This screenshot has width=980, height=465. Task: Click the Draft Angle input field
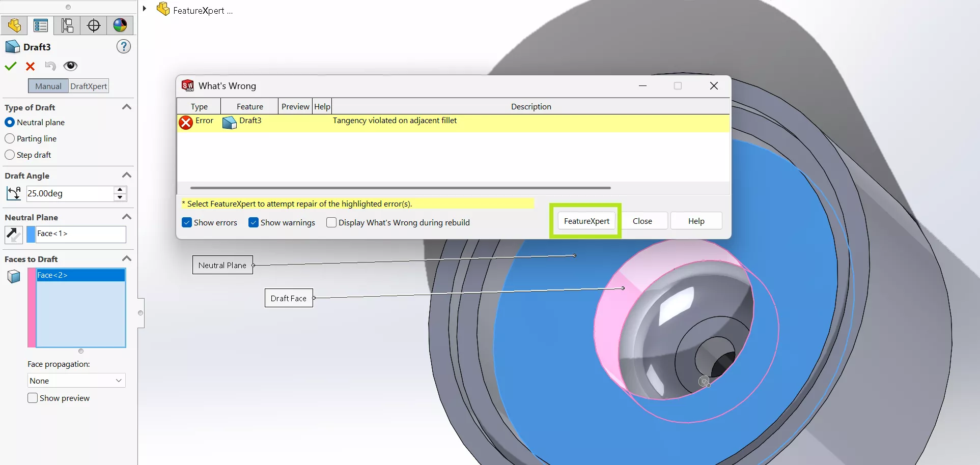click(69, 193)
